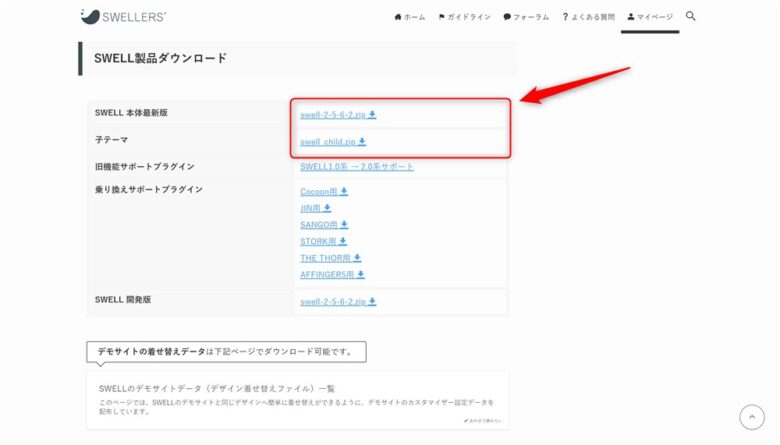780x445 pixels.
Task: Open the フォーラム menu item
Action: click(526, 17)
